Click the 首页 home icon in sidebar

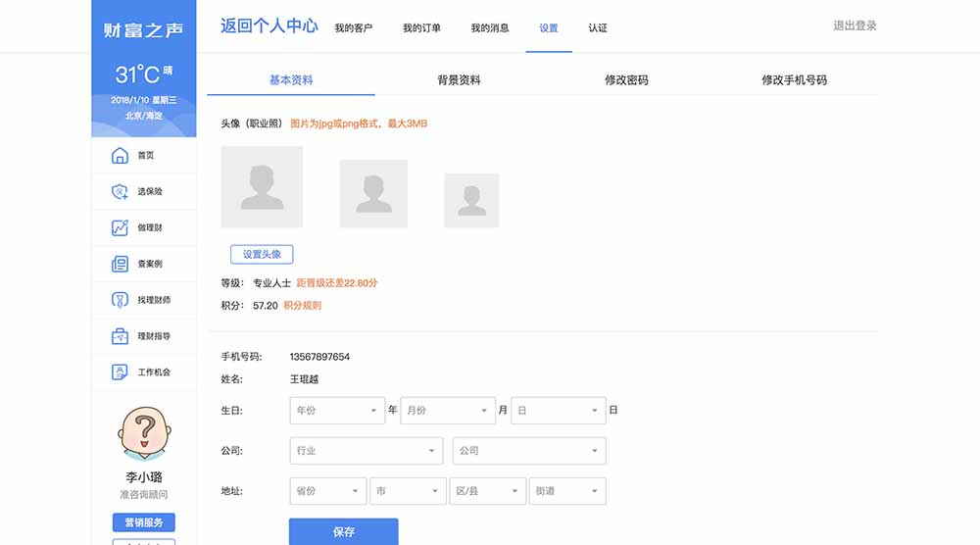pyautogui.click(x=120, y=156)
